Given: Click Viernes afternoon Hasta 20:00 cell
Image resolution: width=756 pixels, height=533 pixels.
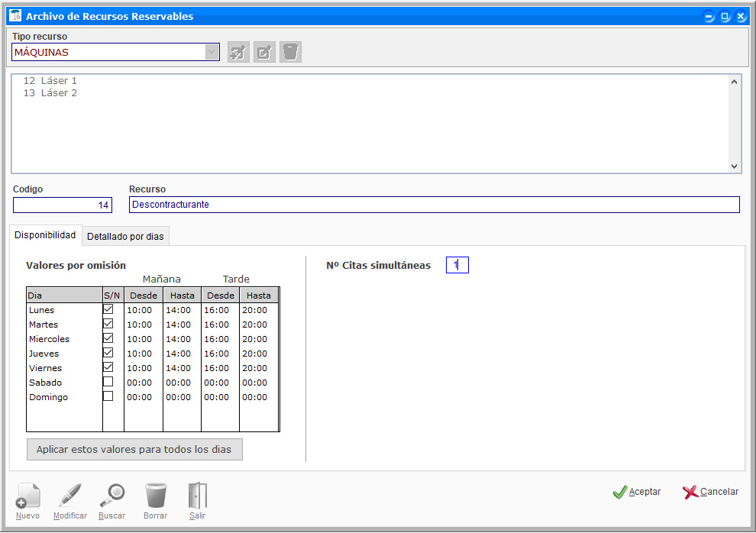Looking at the screenshot, I should pos(258,368).
